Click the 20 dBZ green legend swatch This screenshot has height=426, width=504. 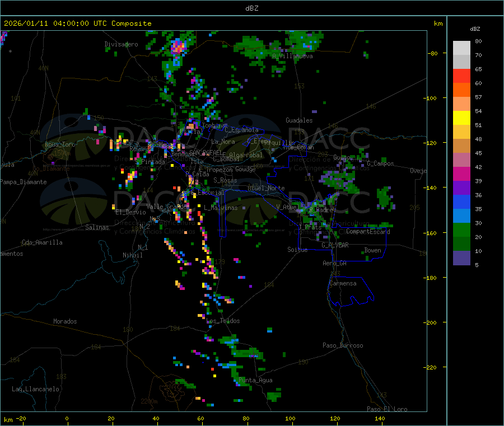pos(461,244)
